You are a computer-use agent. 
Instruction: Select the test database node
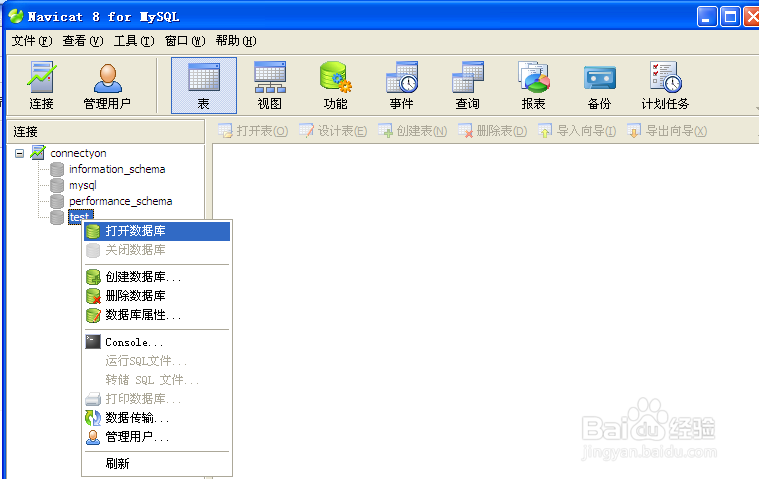pos(80,216)
